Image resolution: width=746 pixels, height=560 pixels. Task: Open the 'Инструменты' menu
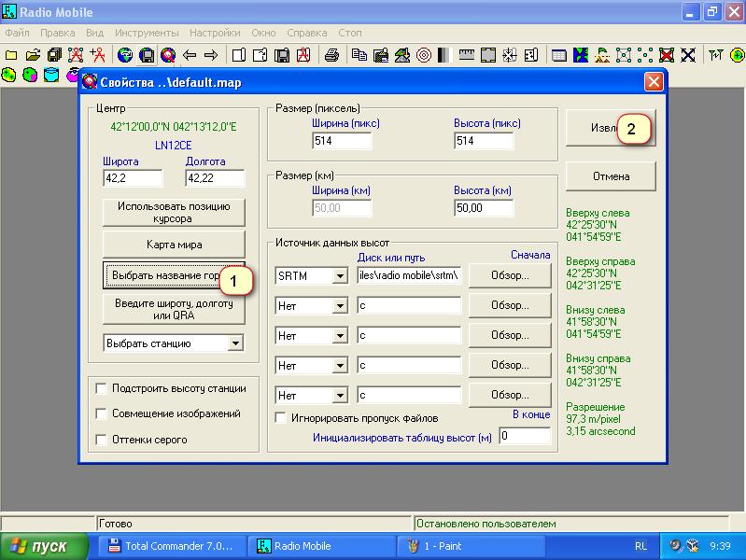pos(146,32)
